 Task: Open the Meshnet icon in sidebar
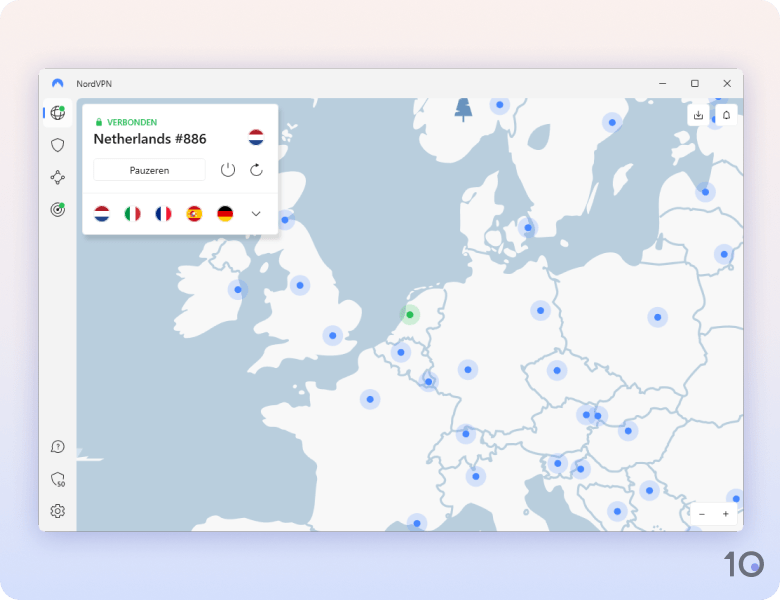(58, 177)
